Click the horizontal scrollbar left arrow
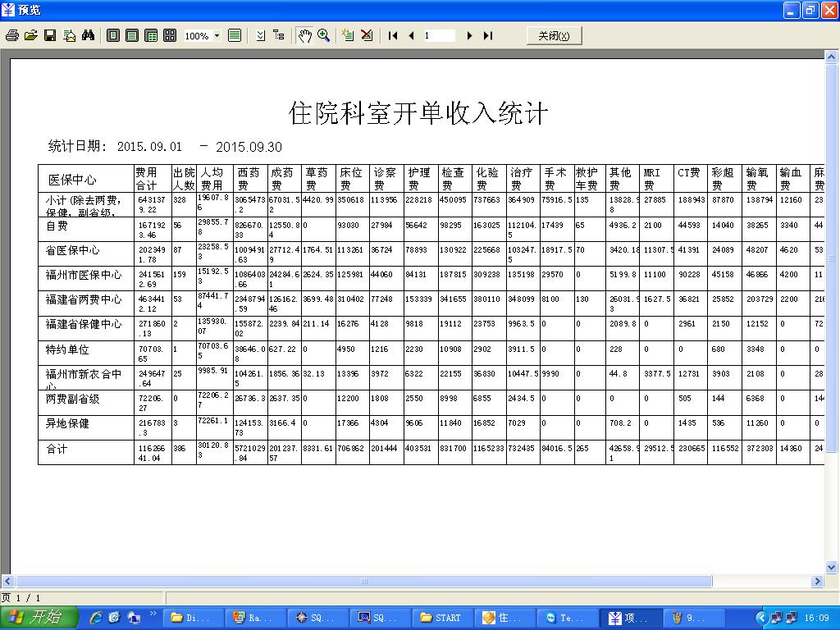The height and width of the screenshot is (630, 840). (x=7, y=582)
